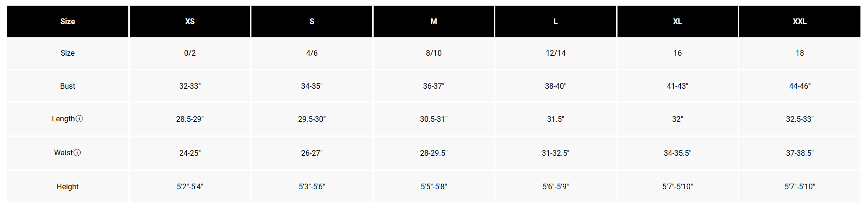The image size is (868, 211).
Task: Select the S column header
Action: [x=312, y=21]
